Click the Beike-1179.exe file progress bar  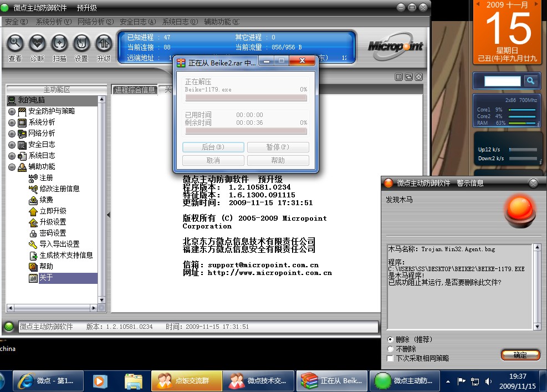tap(246, 98)
